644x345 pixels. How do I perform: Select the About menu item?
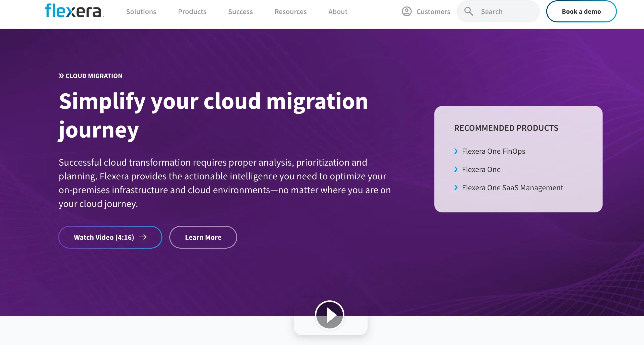pyautogui.click(x=338, y=11)
